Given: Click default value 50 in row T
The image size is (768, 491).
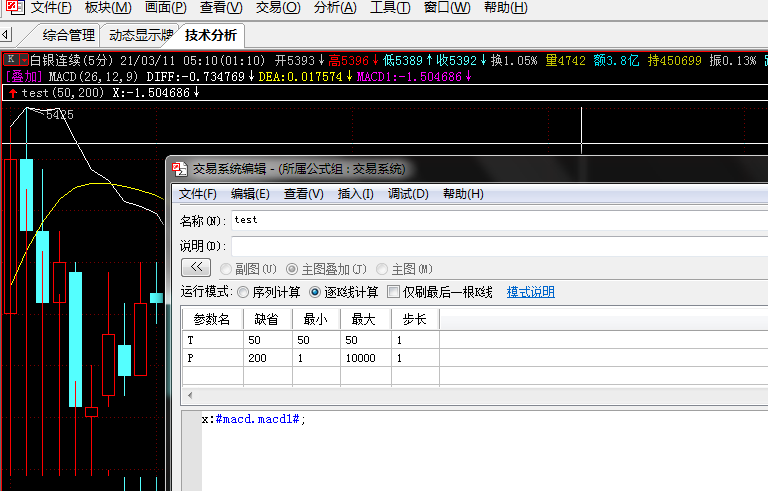Looking at the screenshot, I should tap(267, 340).
